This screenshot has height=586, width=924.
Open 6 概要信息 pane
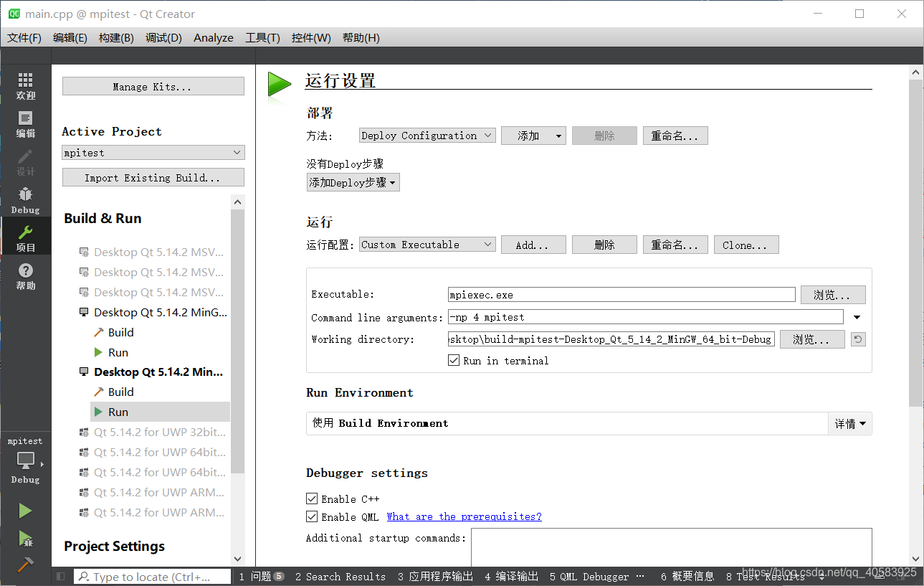[687, 577]
